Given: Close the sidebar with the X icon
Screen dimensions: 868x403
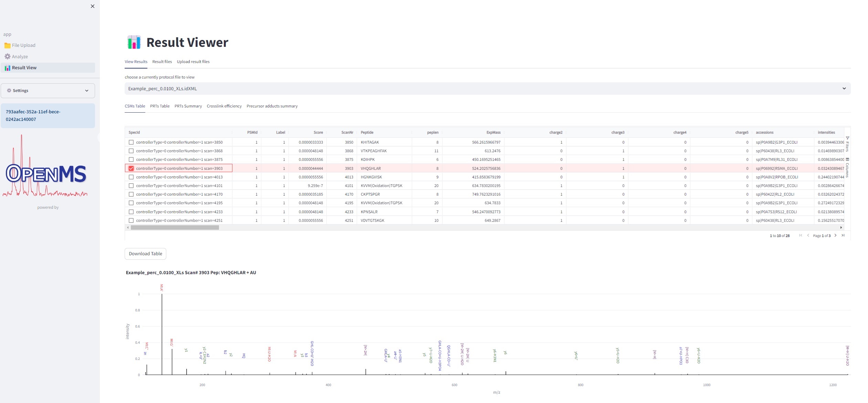Looking at the screenshot, I should pos(92,6).
